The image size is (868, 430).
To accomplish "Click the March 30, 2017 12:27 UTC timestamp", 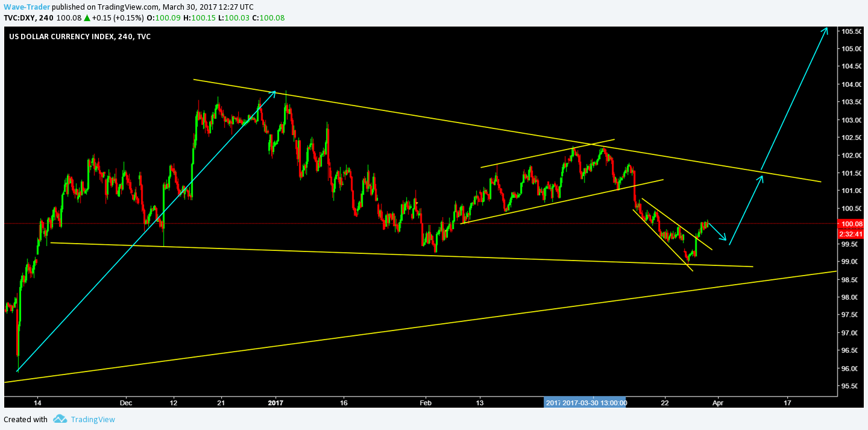I will click(x=207, y=7).
